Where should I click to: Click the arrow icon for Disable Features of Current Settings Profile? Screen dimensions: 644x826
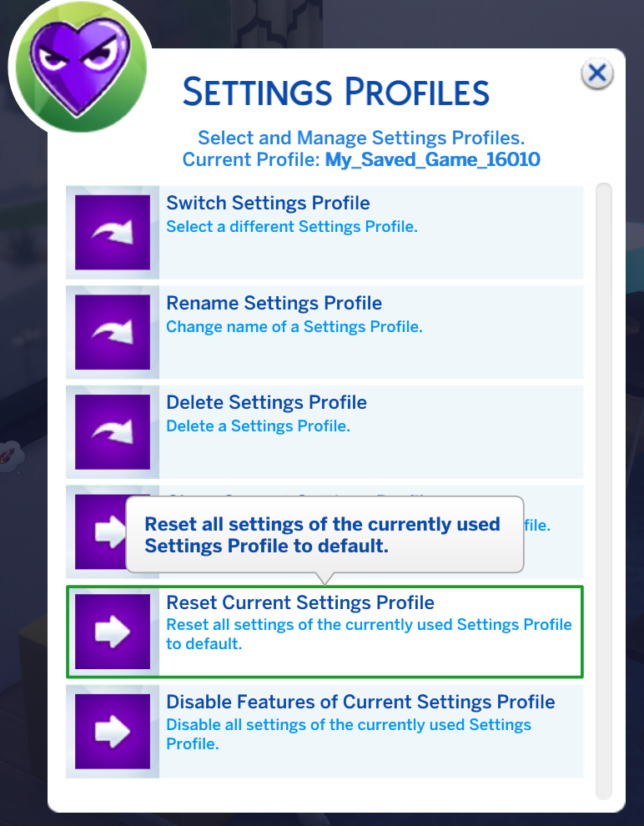coord(112,731)
